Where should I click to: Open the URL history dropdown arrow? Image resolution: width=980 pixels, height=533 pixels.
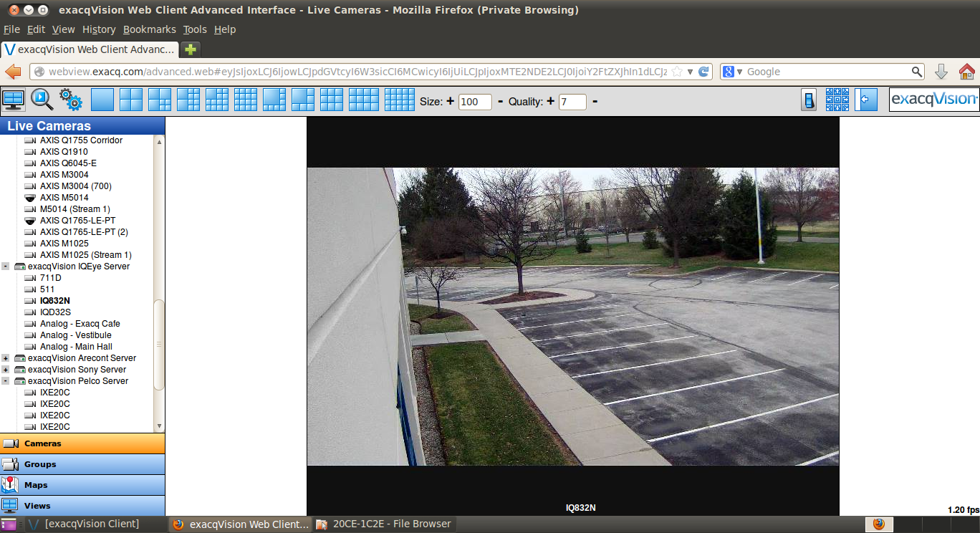[691, 72]
